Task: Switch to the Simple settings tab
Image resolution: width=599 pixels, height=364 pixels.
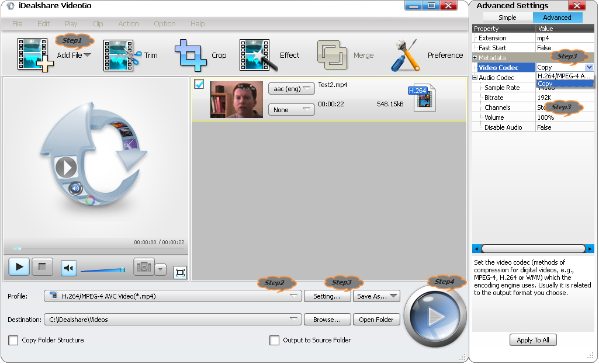Action: (507, 18)
